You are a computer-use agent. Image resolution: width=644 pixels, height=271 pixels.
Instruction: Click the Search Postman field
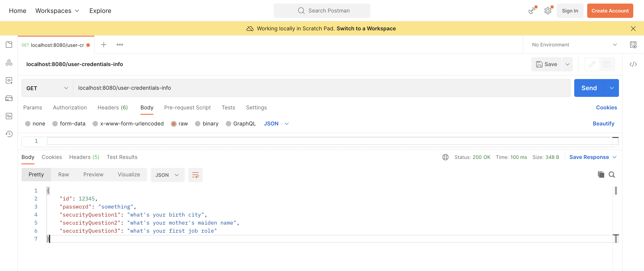[322, 11]
